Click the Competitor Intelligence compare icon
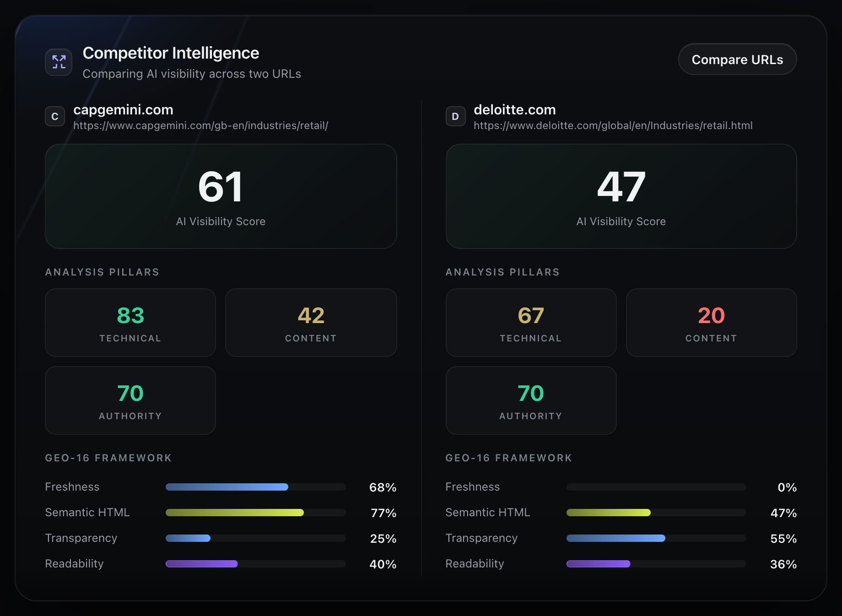 pos(59,62)
